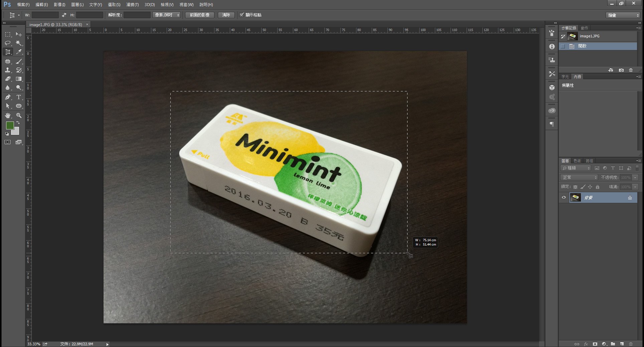Open the Paragraph panel icon
The width and height of the screenshot is (644, 347).
(552, 124)
